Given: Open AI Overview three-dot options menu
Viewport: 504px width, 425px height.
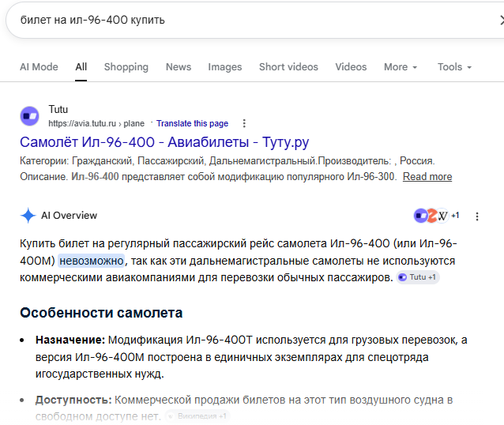Looking at the screenshot, I should (x=477, y=216).
